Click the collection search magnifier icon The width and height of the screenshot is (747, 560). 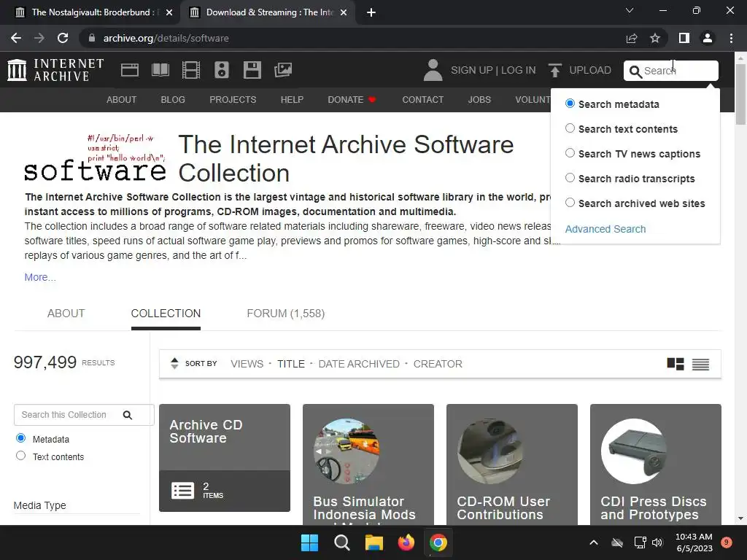pos(128,415)
